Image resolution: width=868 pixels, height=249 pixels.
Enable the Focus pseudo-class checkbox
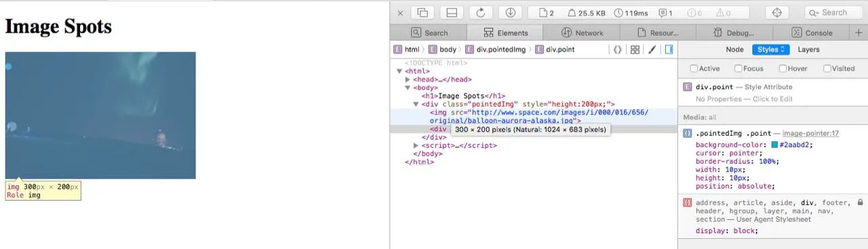click(x=738, y=69)
